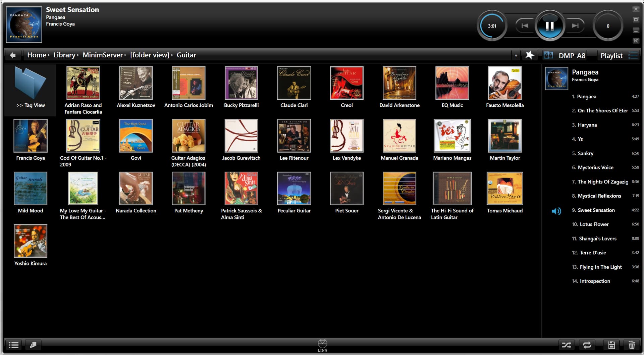The height and width of the screenshot is (355, 644).
Task: Pause playback with the center pause button
Action: 549,26
